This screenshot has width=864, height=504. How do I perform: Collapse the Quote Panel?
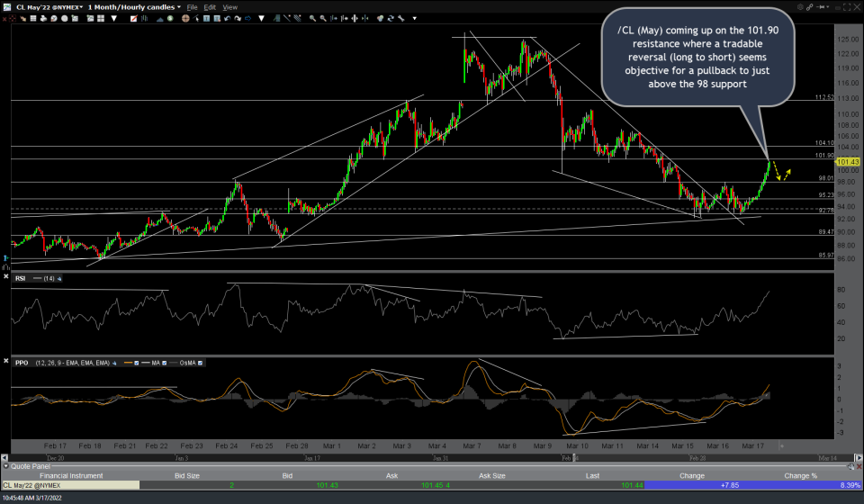7,466
